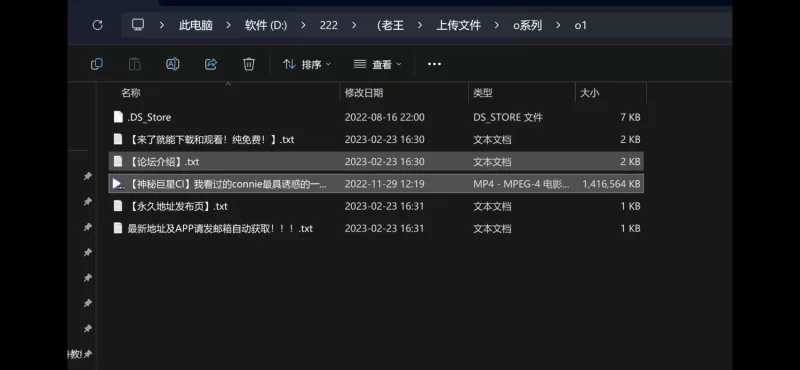Screen dimensions: 800x370
Task: Click the Share icon in toolbar
Action: [211, 64]
